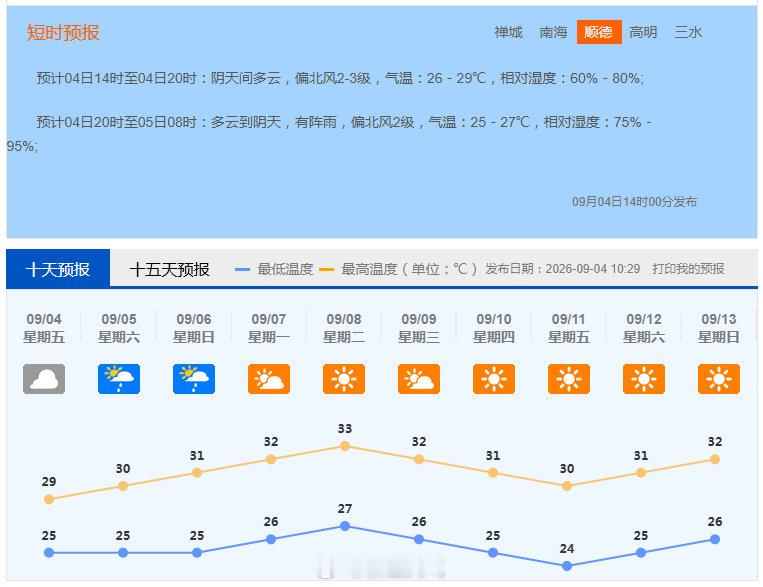763x587 pixels.
Task: Select the partly cloudy icon for 09/09
Action: pyautogui.click(x=419, y=379)
